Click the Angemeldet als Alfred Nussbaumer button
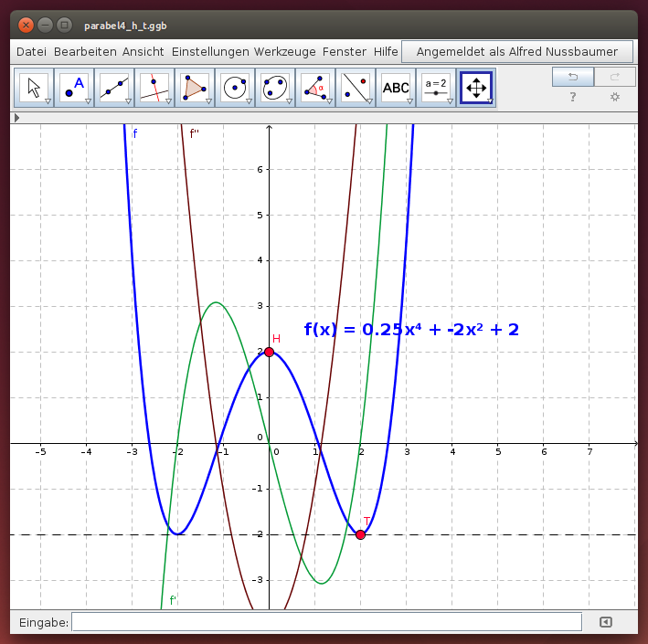The image size is (648, 644). pyautogui.click(x=517, y=52)
